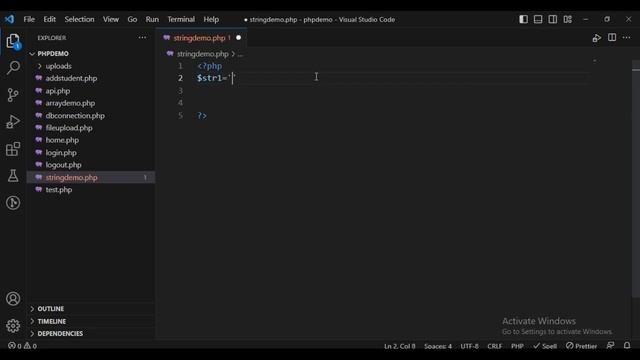Open the Manage gear icon
Screen dimensions: 640x360
13,326
